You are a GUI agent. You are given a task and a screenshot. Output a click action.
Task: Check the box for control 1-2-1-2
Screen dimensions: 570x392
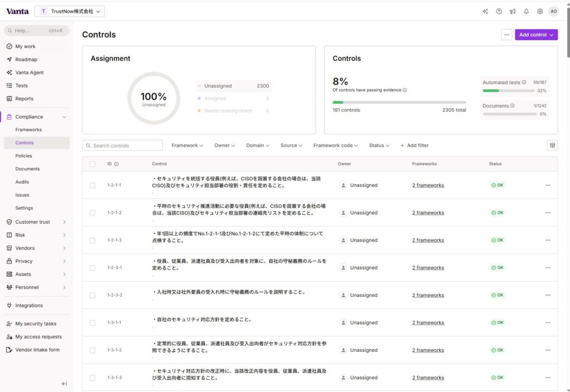pos(92,213)
